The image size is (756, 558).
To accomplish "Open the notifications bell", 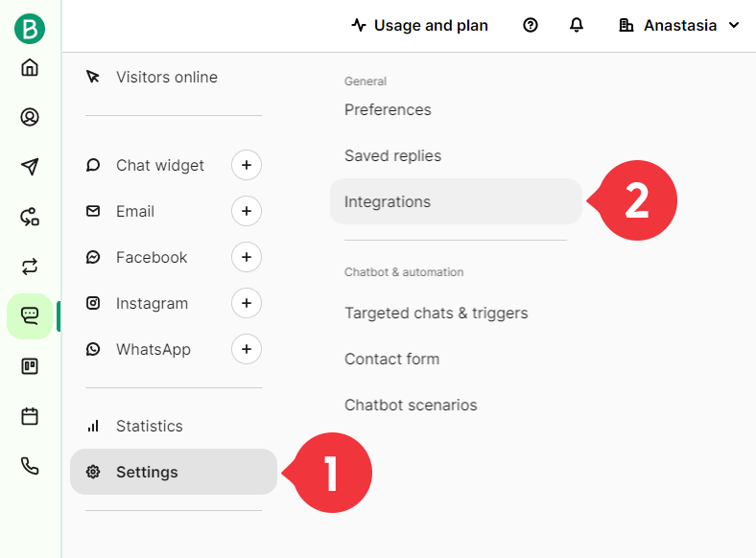I will (577, 25).
